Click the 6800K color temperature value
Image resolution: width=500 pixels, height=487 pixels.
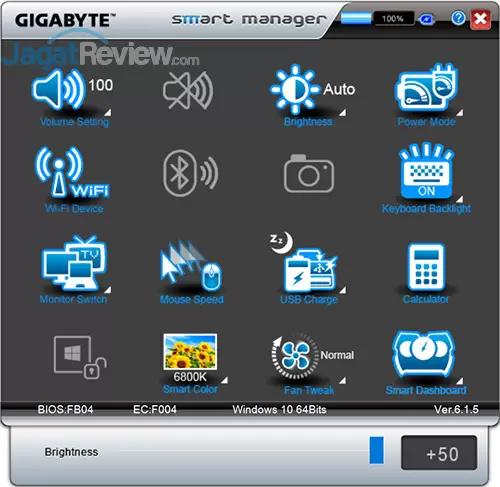190,377
